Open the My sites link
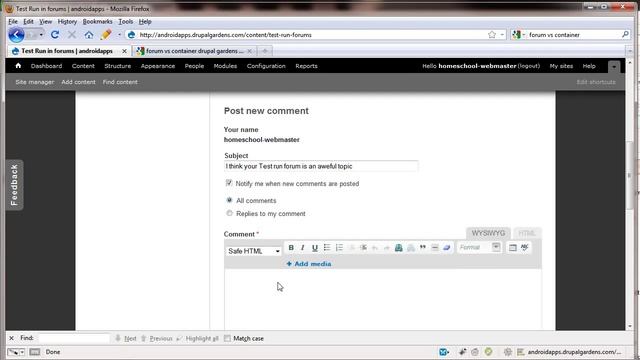Image resolution: width=640 pixels, height=360 pixels. pos(561,66)
